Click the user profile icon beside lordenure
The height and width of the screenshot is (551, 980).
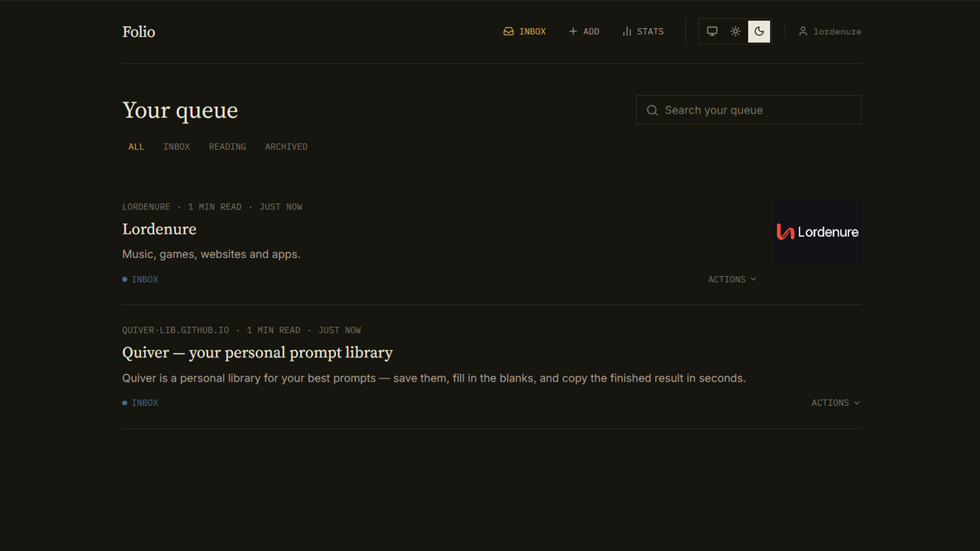pos(802,31)
